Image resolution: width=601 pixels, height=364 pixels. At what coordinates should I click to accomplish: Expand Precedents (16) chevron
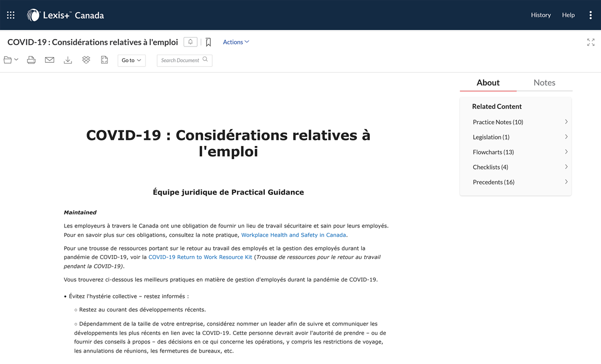click(566, 182)
